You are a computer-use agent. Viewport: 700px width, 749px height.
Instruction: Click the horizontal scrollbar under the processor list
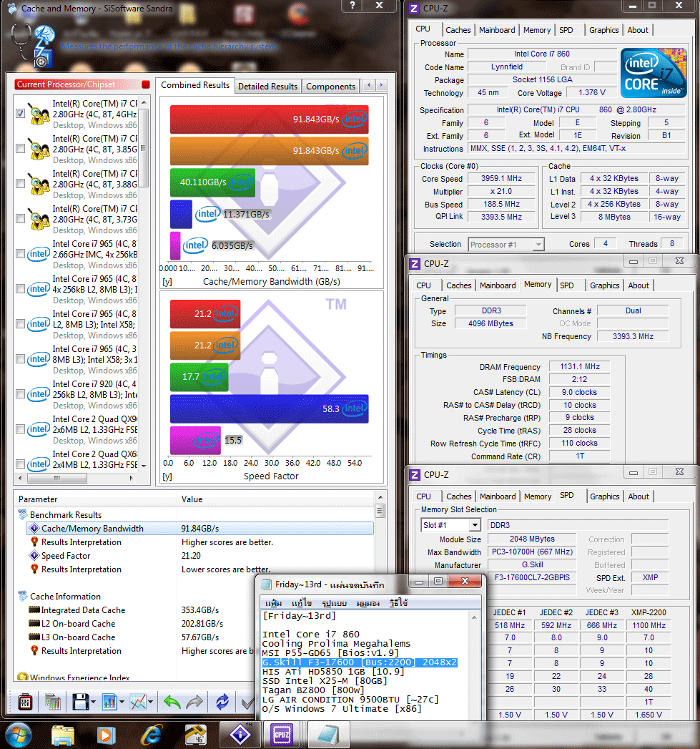point(77,478)
